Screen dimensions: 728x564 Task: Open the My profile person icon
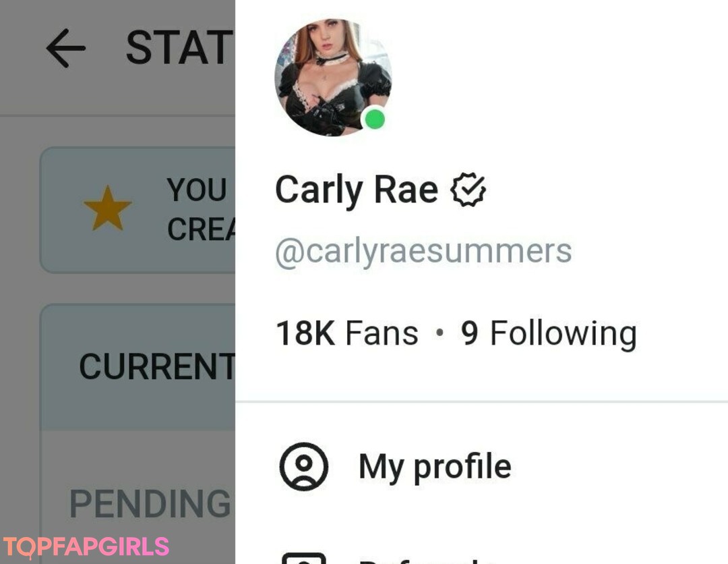click(303, 466)
